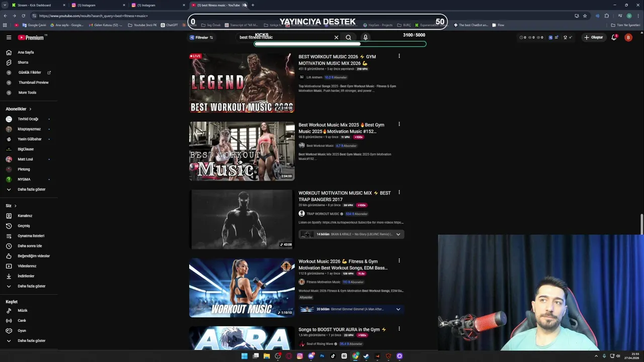Go to YouTube Premium home logo
Screen dimensions: 644x362
31,37
